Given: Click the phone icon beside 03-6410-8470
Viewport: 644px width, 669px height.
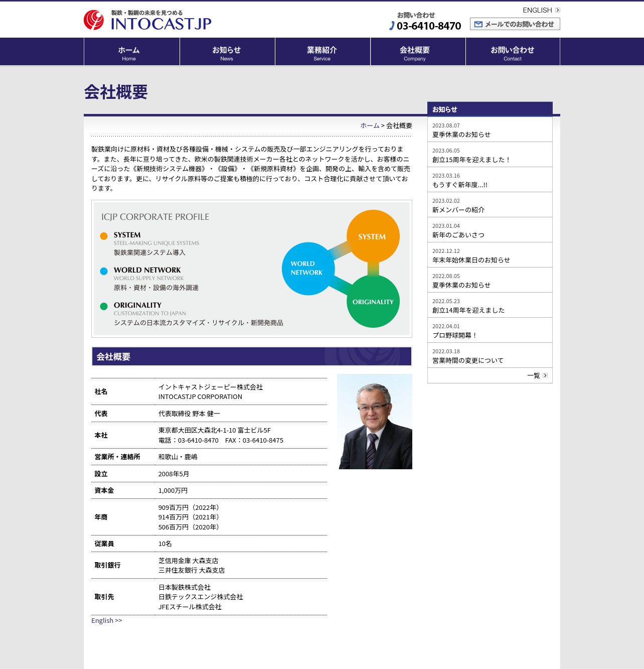Looking at the screenshot, I should (x=392, y=26).
